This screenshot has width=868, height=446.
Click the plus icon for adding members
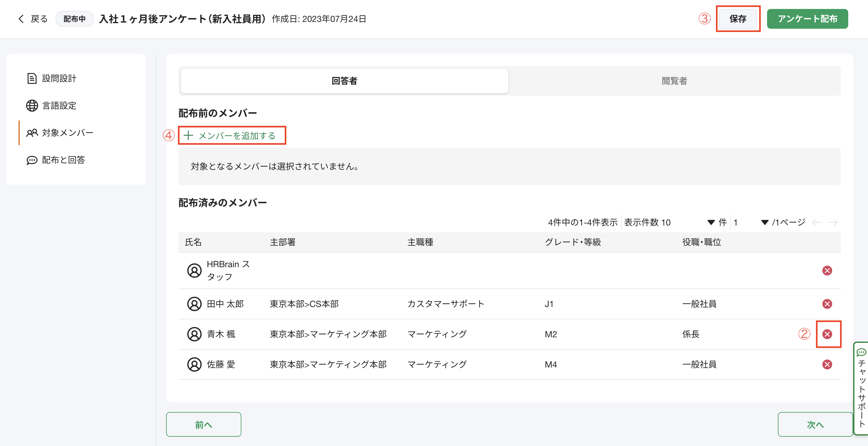(x=188, y=136)
